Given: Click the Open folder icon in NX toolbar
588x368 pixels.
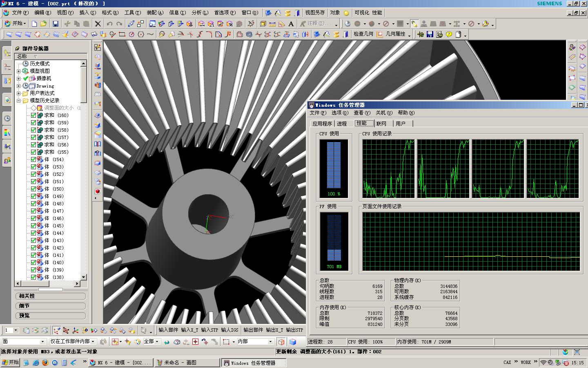Looking at the screenshot, I should point(43,24).
